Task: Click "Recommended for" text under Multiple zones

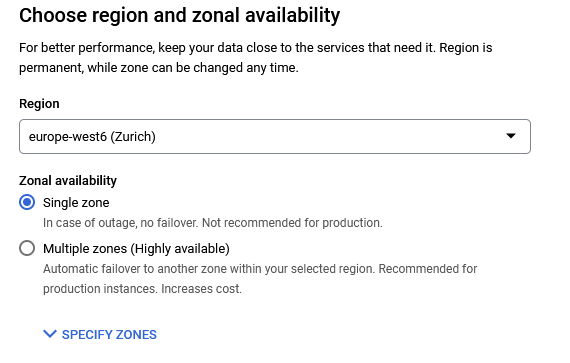Action: click(x=428, y=269)
